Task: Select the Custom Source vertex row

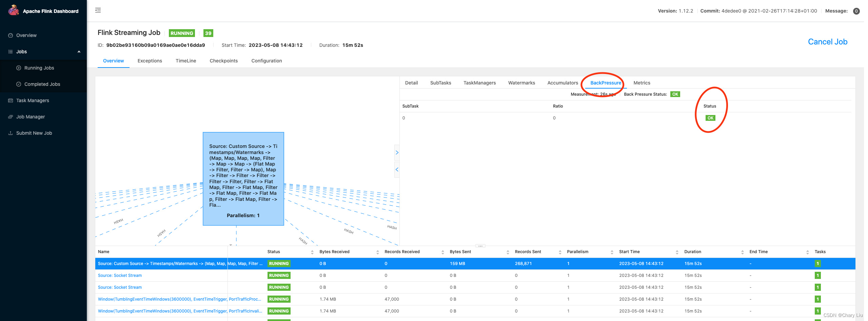Action: coord(475,264)
